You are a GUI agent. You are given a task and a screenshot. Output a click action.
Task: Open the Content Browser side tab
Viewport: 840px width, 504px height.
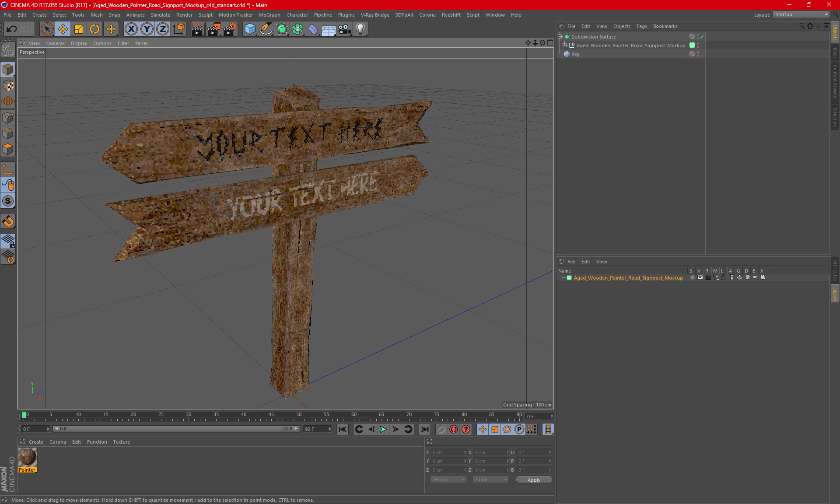pyautogui.click(x=835, y=82)
